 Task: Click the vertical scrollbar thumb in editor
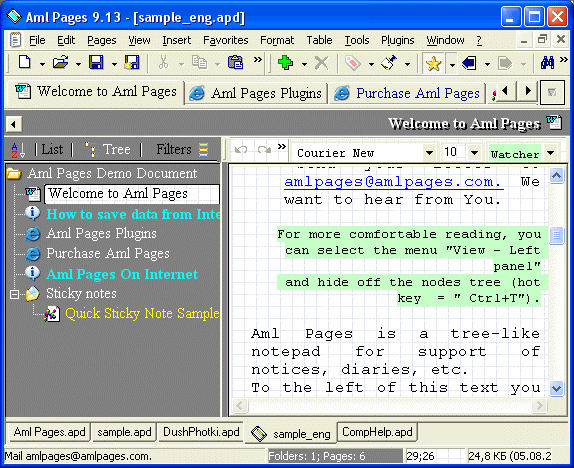pos(556,235)
